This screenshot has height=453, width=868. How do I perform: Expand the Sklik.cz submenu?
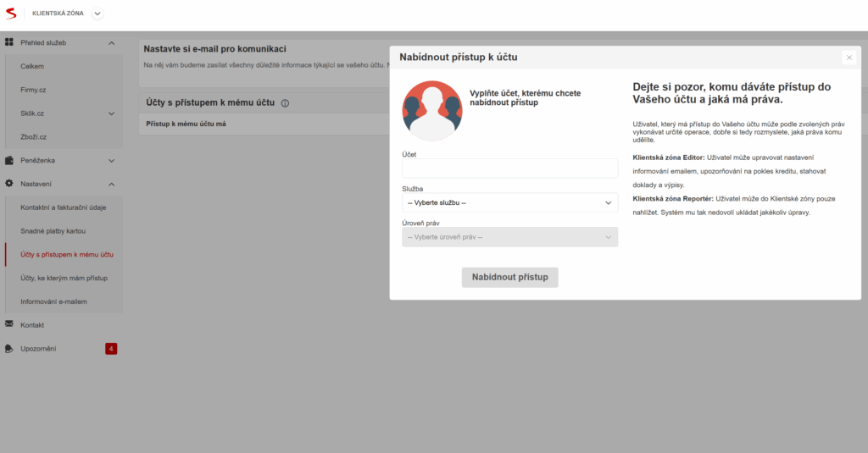click(x=111, y=113)
